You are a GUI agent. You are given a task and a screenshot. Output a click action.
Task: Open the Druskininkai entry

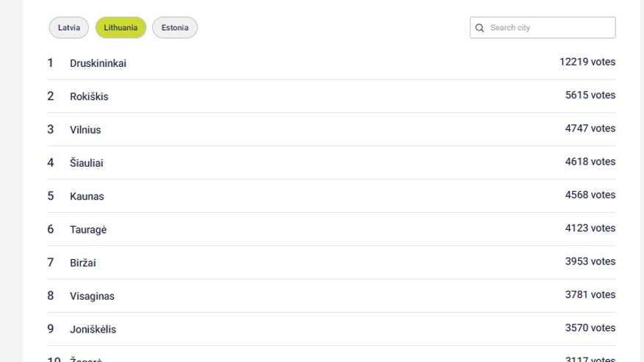[98, 63]
